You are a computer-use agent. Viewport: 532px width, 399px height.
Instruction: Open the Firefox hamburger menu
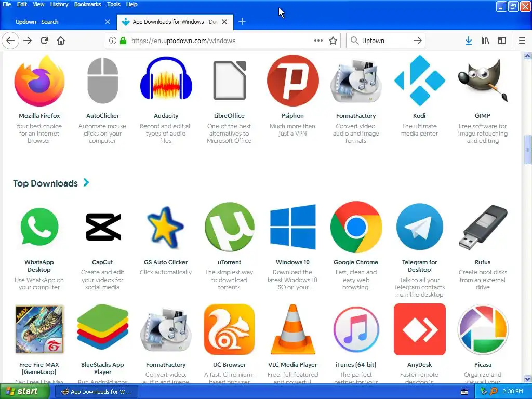click(522, 41)
